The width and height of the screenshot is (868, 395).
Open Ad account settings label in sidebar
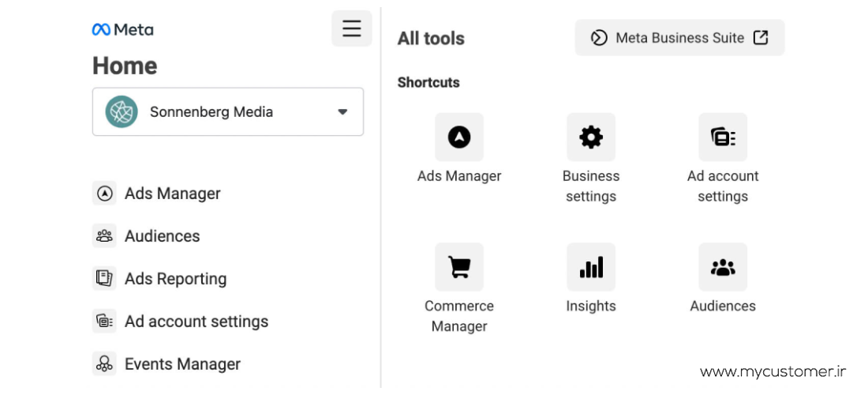click(x=196, y=322)
